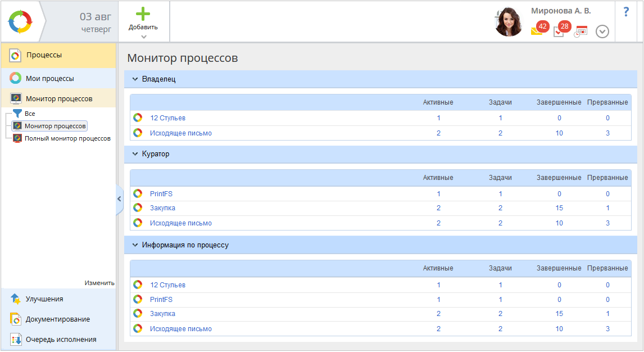Select Полный монитор процессов tree item
644x352 pixels.
[x=67, y=138]
